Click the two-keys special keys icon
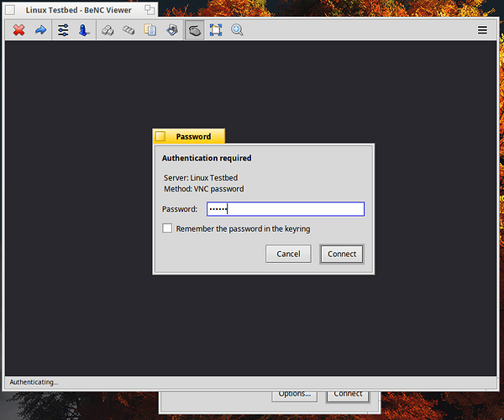504x420 pixels. (108, 30)
